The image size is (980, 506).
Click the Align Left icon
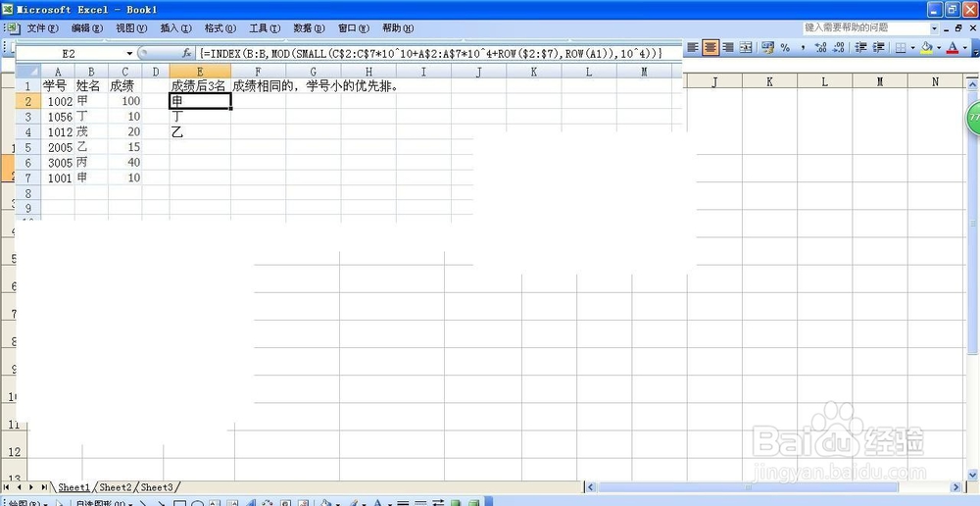coord(693,47)
